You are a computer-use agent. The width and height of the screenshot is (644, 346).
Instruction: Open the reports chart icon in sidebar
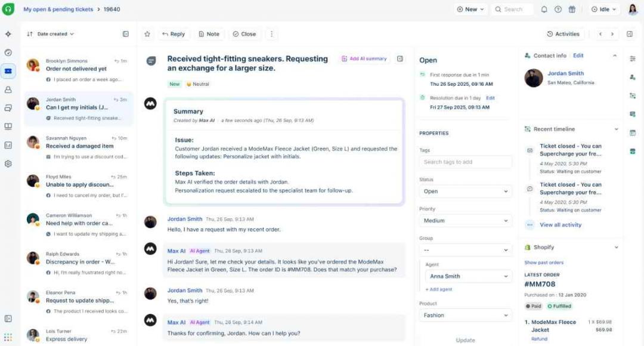(8, 145)
